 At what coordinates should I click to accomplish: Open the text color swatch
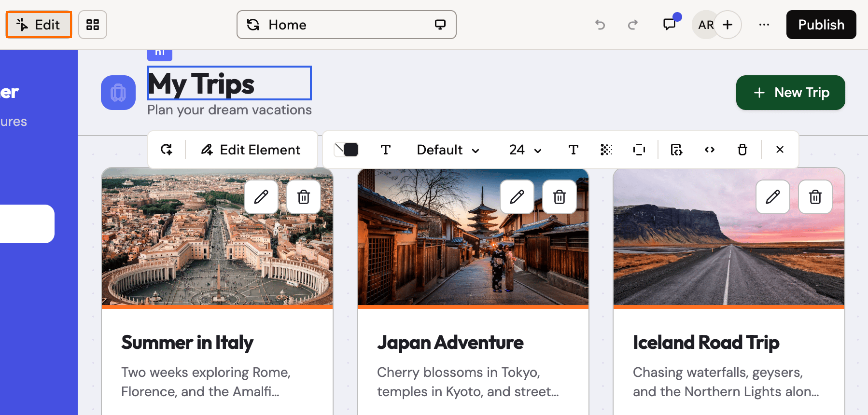(x=346, y=150)
